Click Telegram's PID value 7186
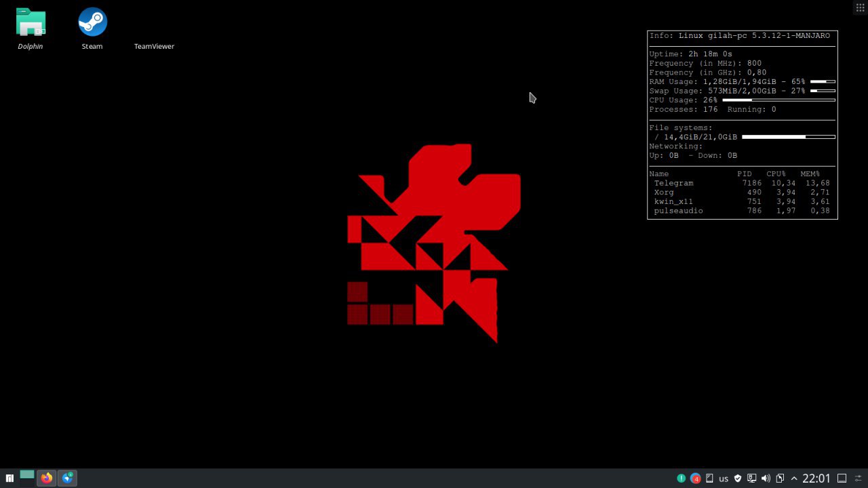 (x=752, y=183)
